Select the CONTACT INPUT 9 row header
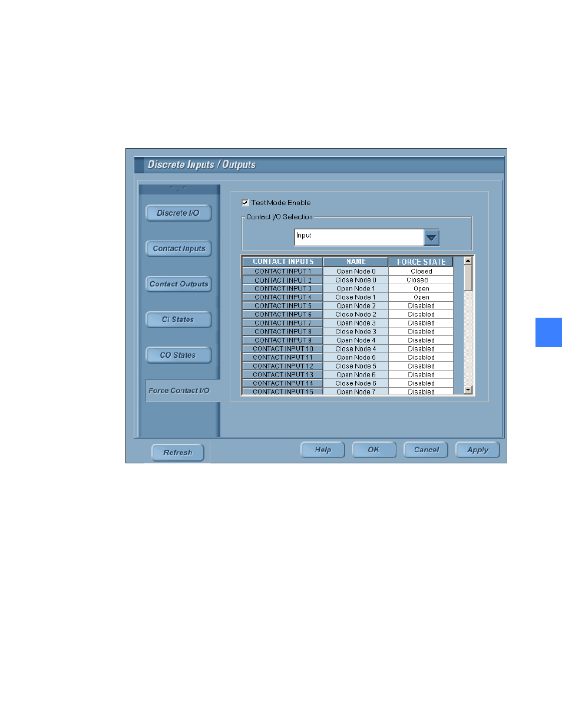 pos(283,340)
